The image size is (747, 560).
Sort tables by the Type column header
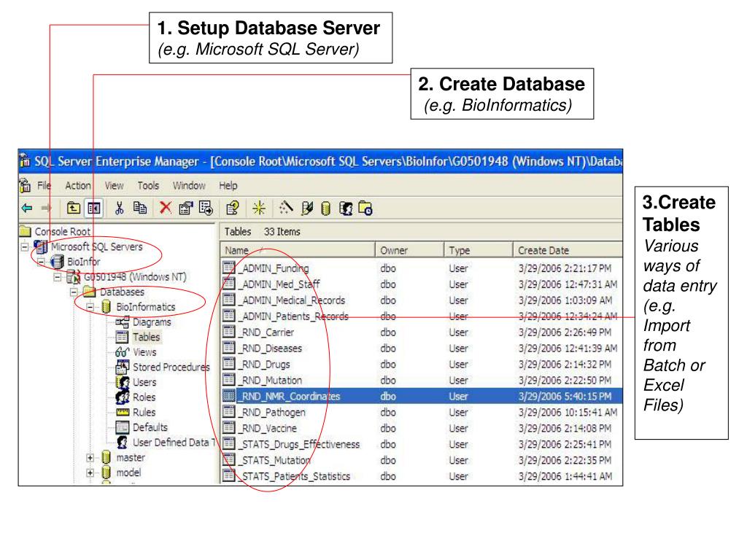(x=478, y=250)
